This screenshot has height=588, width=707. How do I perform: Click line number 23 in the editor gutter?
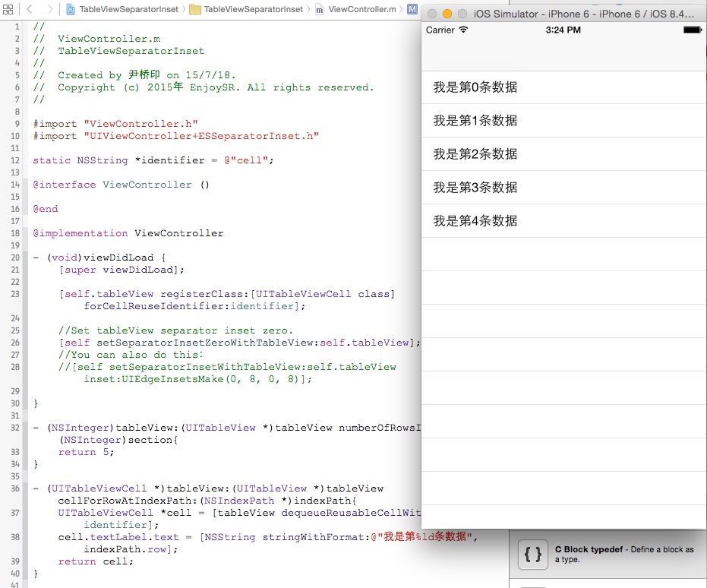(15, 294)
